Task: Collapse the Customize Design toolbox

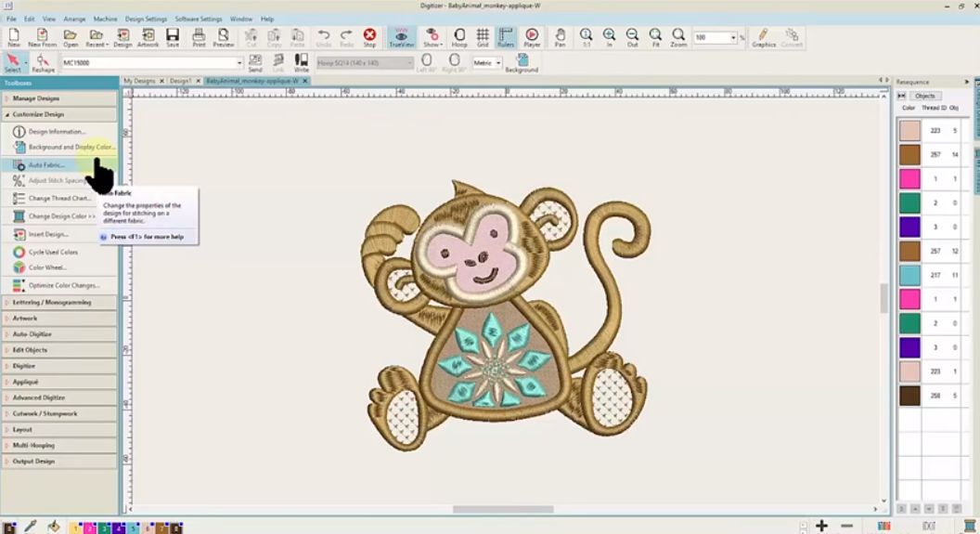Action: (x=58, y=114)
